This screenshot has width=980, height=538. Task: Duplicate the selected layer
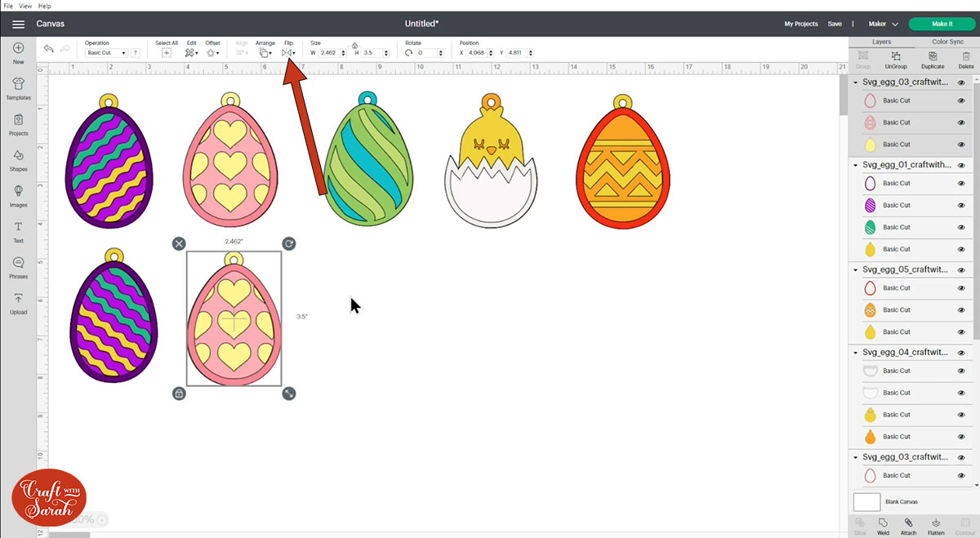pos(933,58)
